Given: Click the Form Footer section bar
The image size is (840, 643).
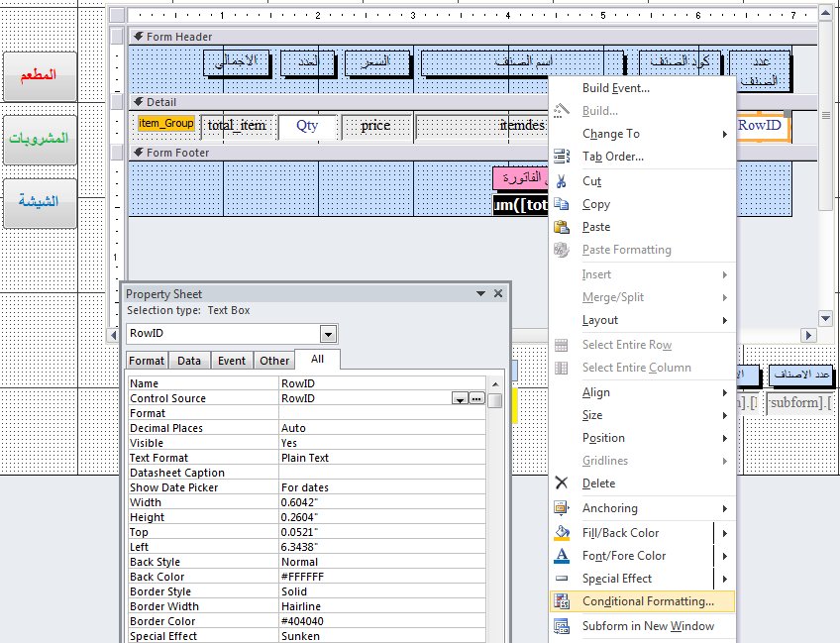Looking at the screenshot, I should point(473,153).
